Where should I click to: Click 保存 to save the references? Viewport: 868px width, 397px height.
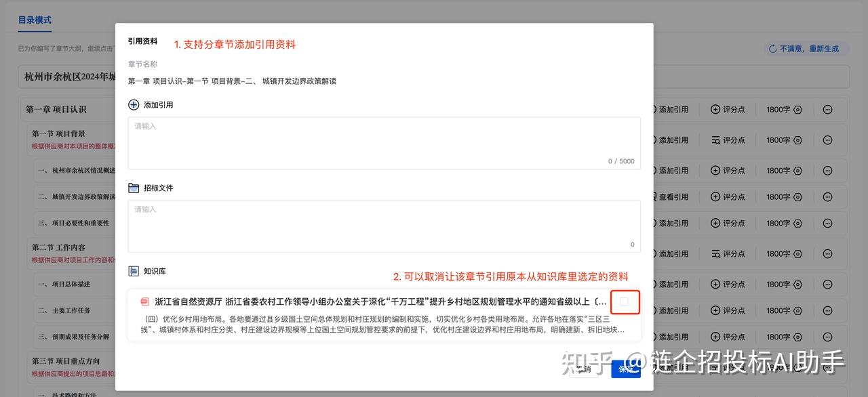(625, 369)
